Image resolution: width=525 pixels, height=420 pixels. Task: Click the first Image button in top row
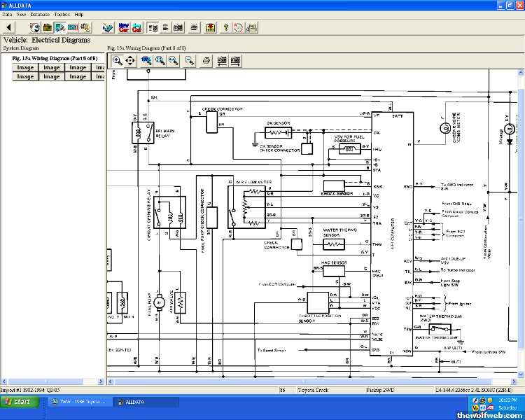[x=25, y=68]
